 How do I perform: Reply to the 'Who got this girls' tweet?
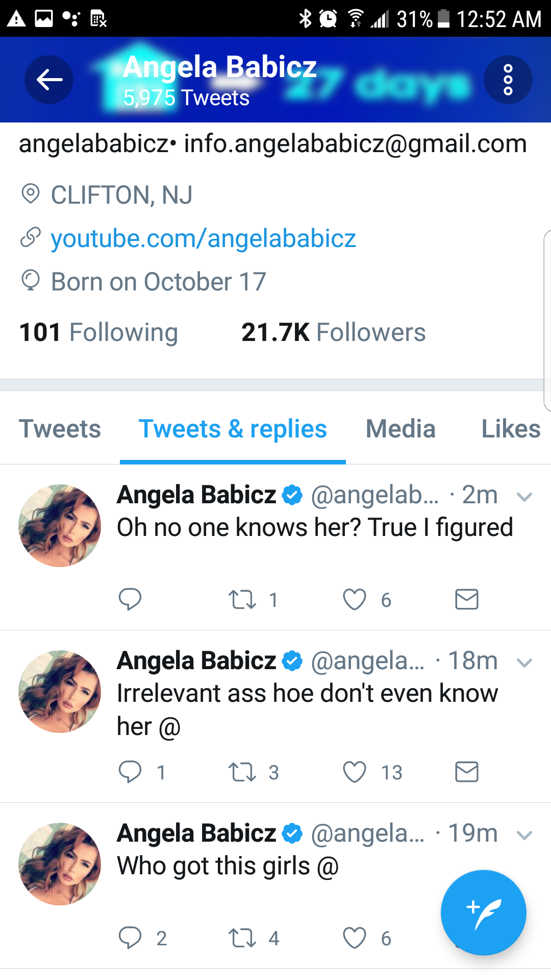click(130, 938)
